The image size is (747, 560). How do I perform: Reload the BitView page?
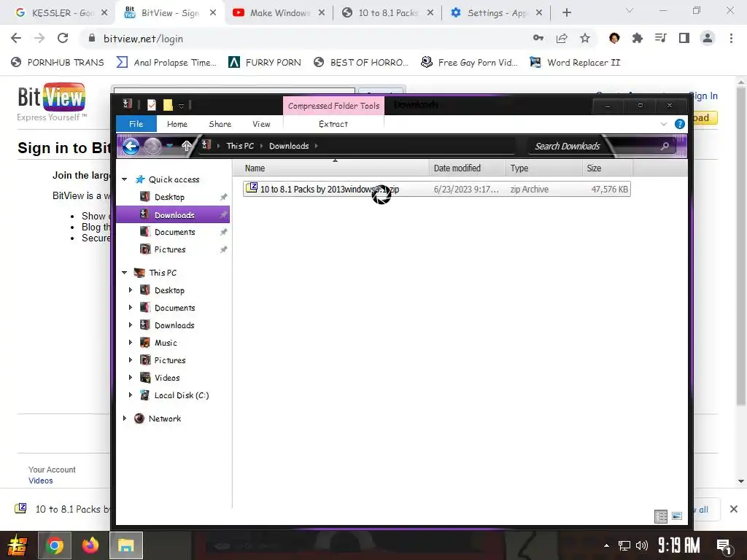coord(63,38)
